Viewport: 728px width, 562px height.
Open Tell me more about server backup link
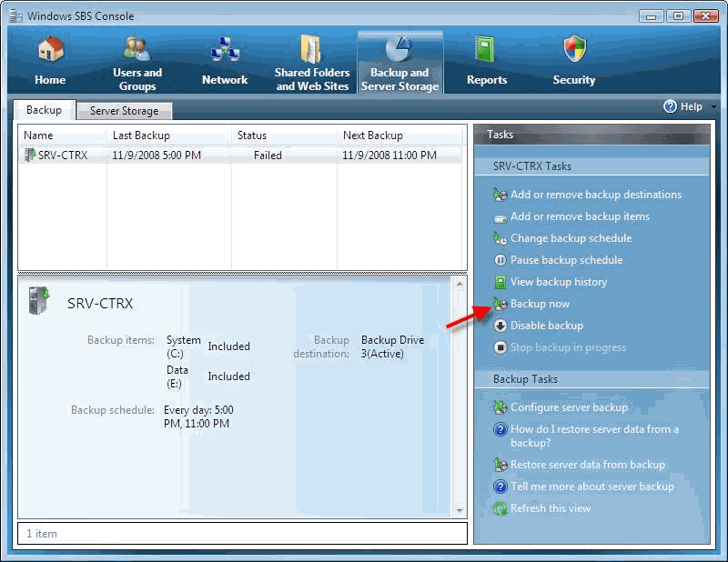pyautogui.click(x=592, y=487)
